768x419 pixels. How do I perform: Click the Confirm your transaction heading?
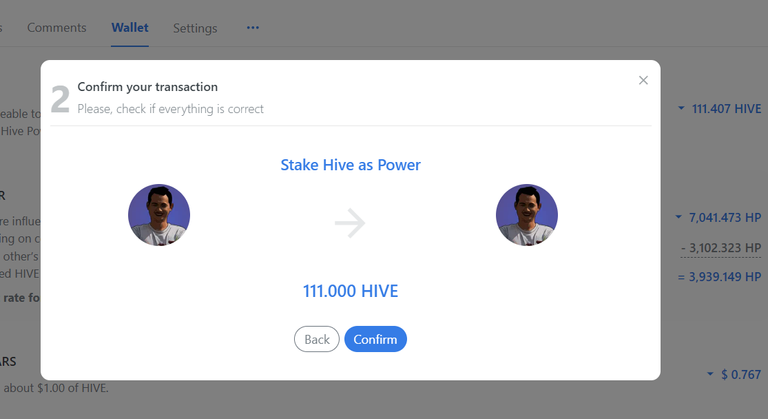click(x=147, y=87)
